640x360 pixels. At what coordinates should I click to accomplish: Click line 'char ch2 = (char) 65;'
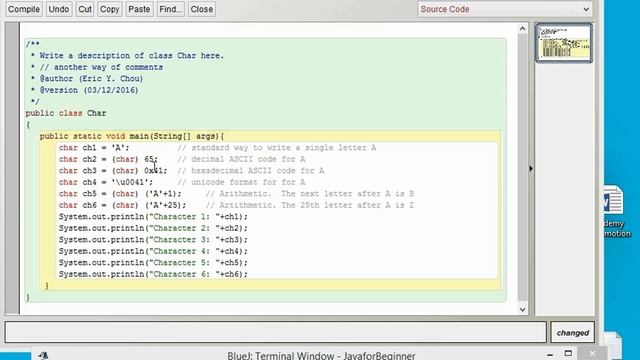pyautogui.click(x=108, y=159)
